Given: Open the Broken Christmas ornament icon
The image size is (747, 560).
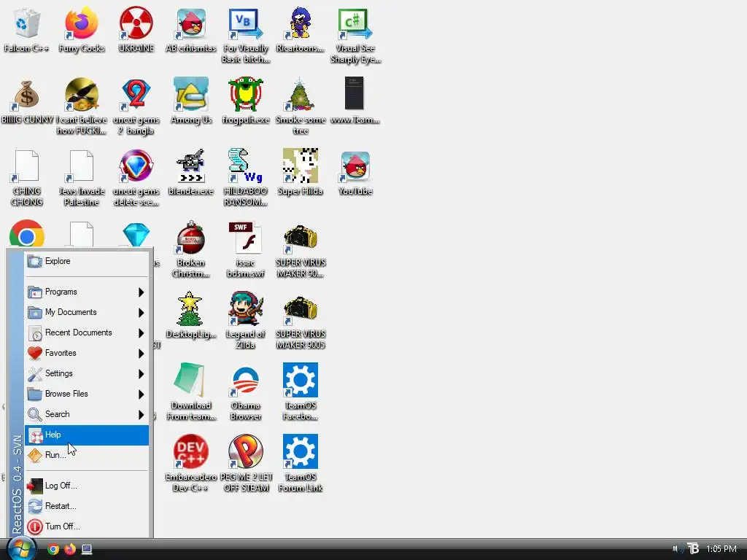Looking at the screenshot, I should [x=191, y=237].
